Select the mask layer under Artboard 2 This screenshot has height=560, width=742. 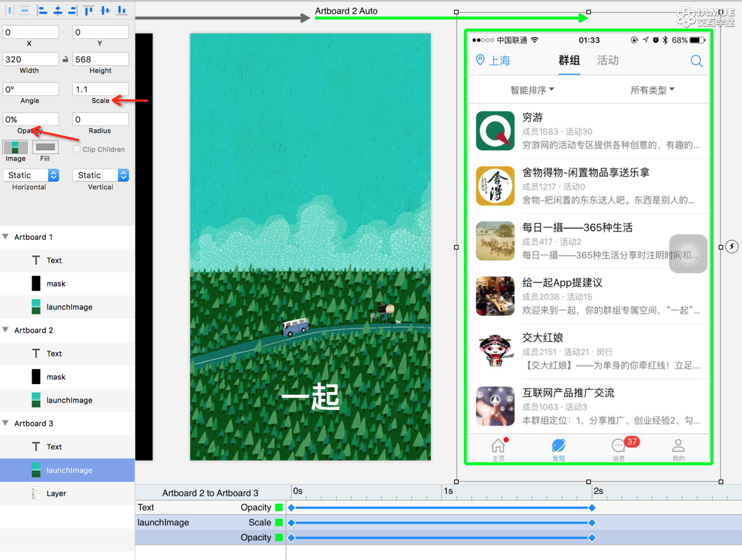click(68, 377)
